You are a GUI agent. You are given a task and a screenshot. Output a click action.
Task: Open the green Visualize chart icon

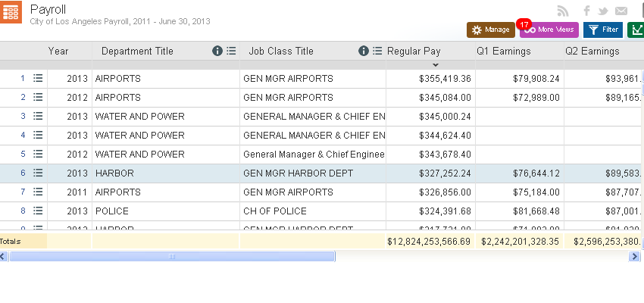coord(636,30)
